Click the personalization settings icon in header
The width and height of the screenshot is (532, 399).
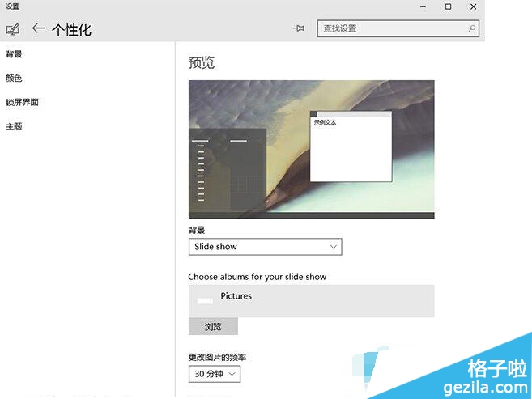(13, 29)
